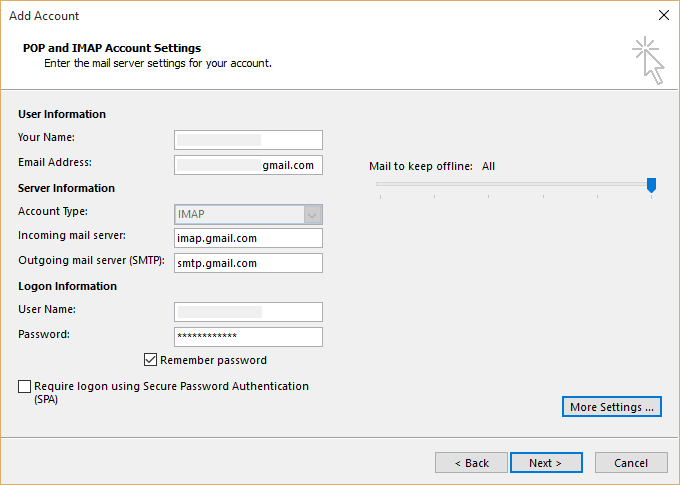Cancel the account setup
Viewport: 680px width, 485px height.
(631, 463)
